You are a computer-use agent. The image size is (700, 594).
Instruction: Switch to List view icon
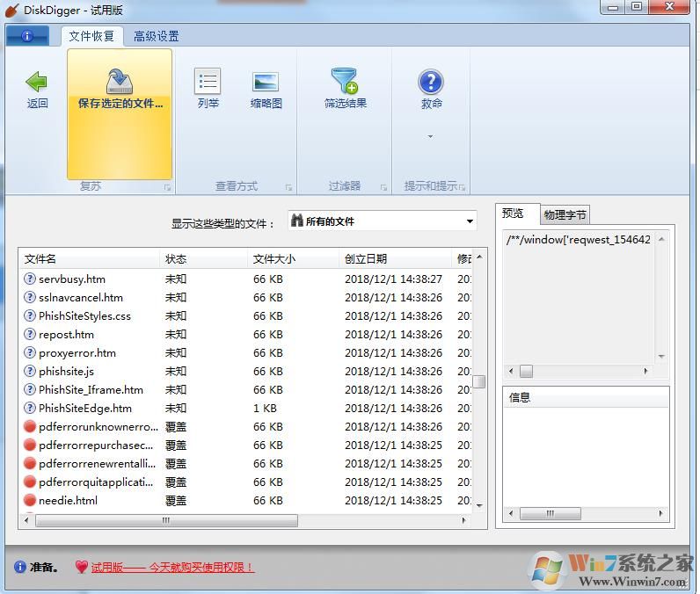click(x=208, y=83)
